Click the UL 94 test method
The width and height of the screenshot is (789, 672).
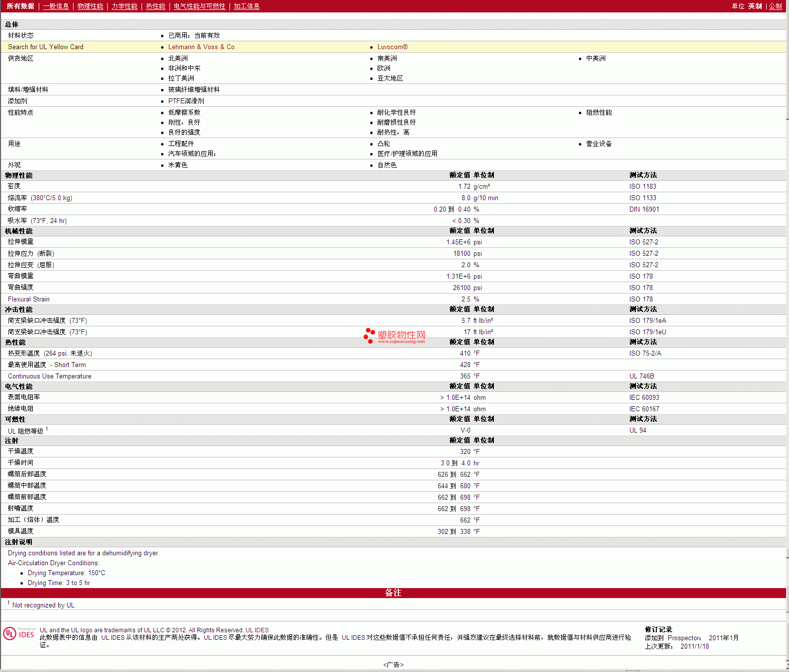(x=638, y=430)
